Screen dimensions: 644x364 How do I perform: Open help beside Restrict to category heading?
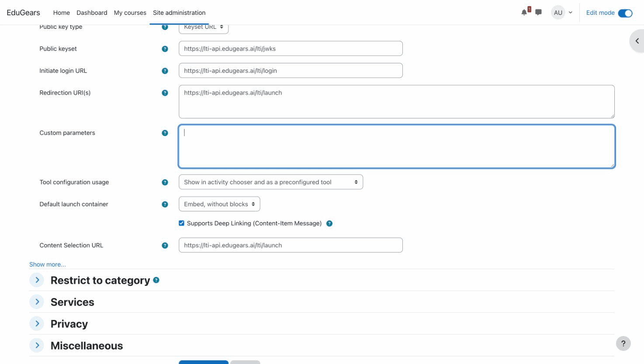[156, 280]
